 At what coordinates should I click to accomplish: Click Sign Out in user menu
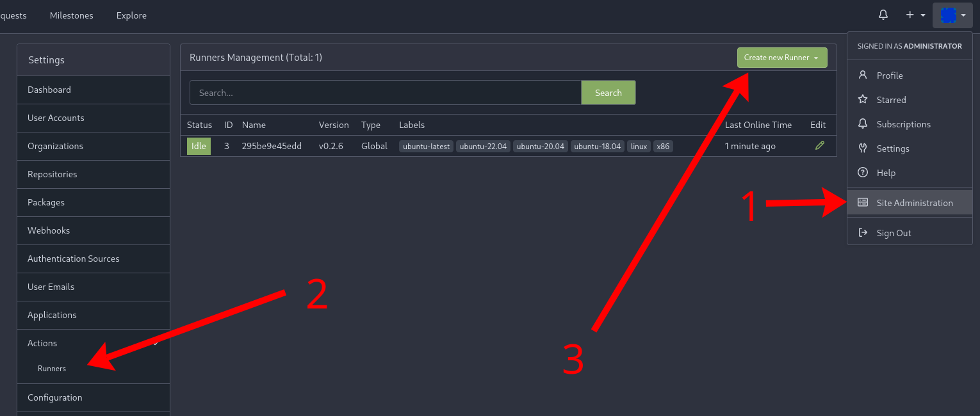tap(894, 233)
